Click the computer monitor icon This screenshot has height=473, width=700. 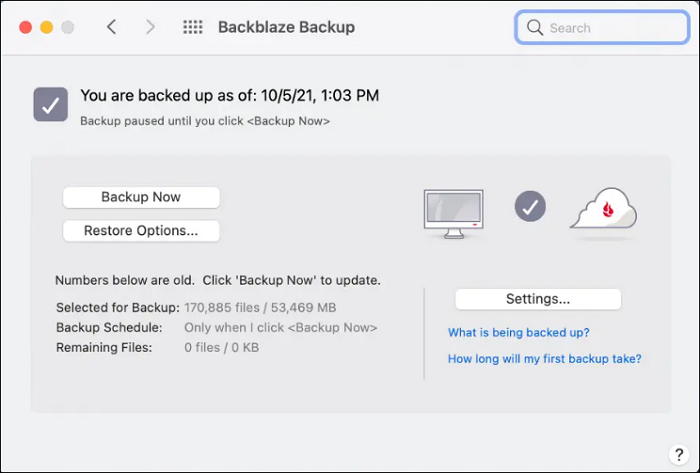(454, 214)
